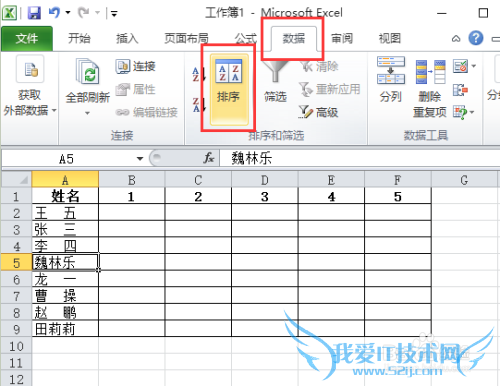Open 高级 advanced filter

(x=318, y=112)
